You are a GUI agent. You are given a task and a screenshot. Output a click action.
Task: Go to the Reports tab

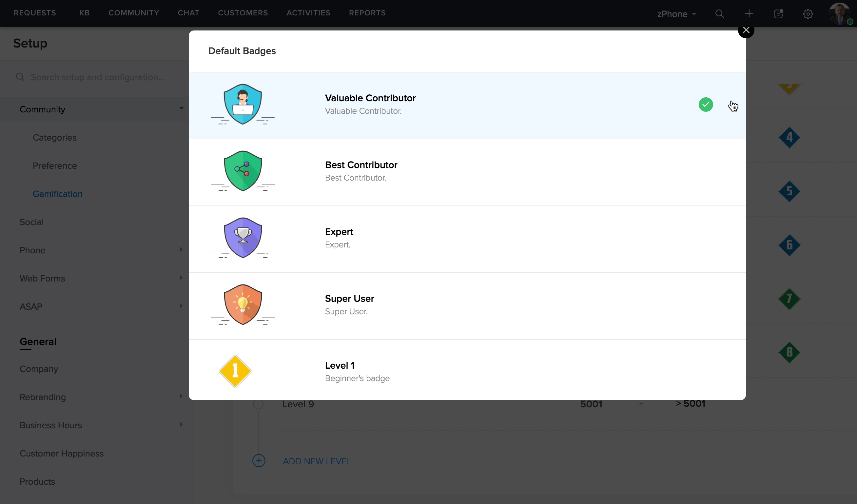[367, 13]
